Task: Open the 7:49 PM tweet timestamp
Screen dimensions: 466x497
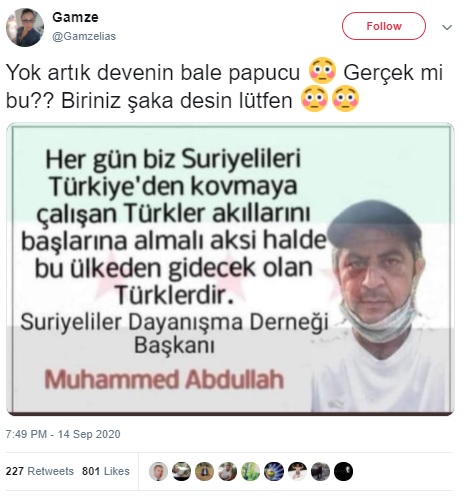Action: click(x=63, y=434)
